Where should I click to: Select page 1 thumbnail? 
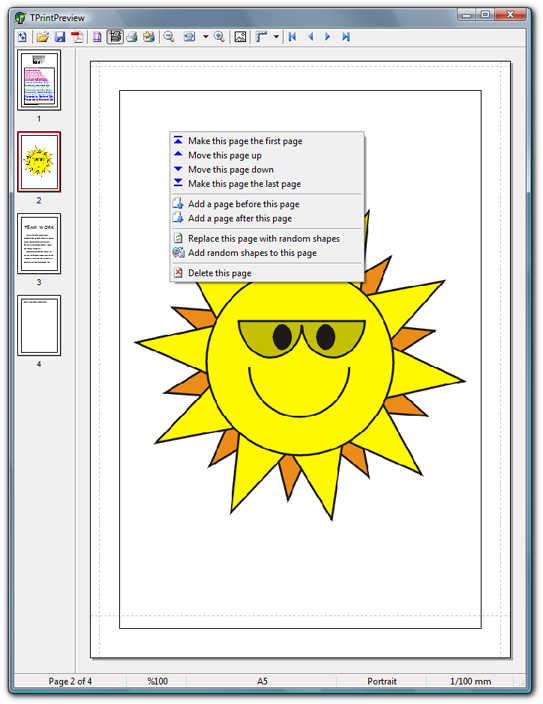39,80
